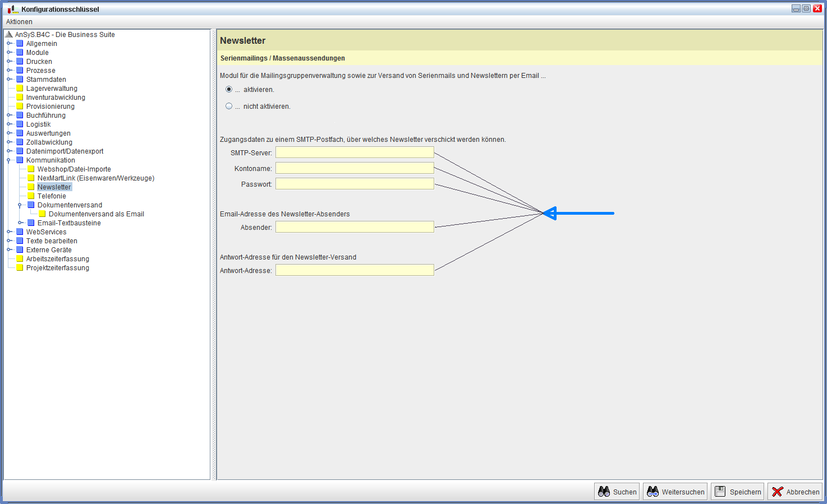Viewport: 827px width, 504px height.
Task: Click the yellow Lagerverwaltung node icon
Action: point(20,89)
